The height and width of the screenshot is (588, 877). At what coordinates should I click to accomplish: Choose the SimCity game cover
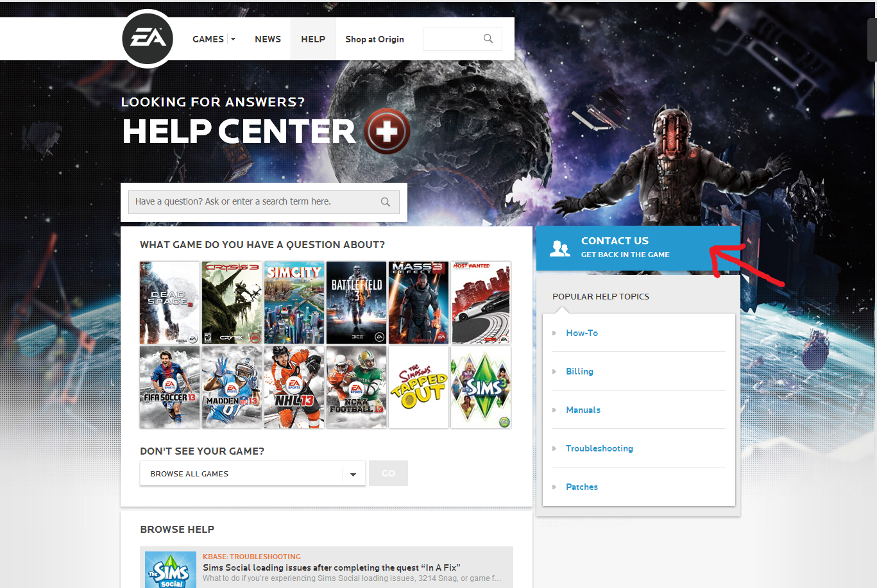point(294,303)
